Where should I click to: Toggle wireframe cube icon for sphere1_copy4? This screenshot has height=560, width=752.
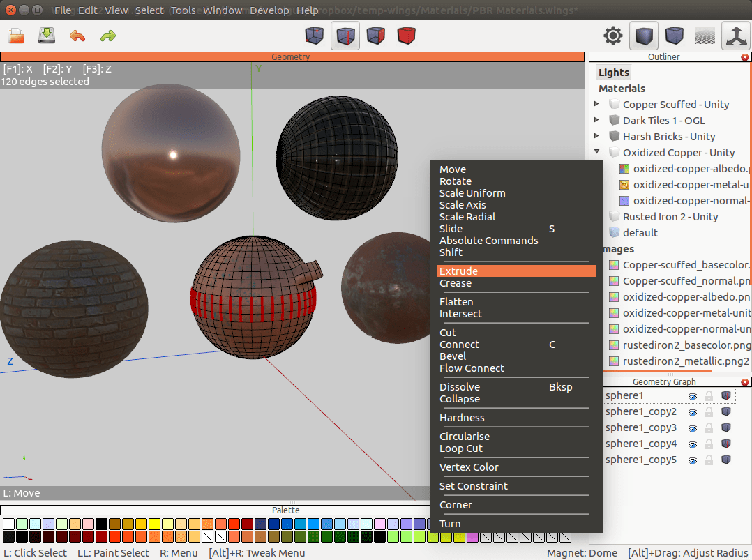point(726,444)
